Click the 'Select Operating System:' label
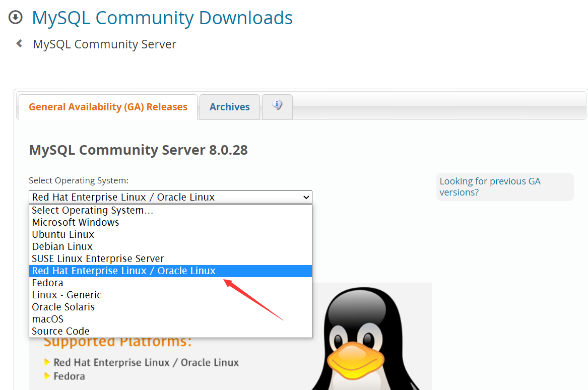The image size is (588, 390). coord(79,180)
